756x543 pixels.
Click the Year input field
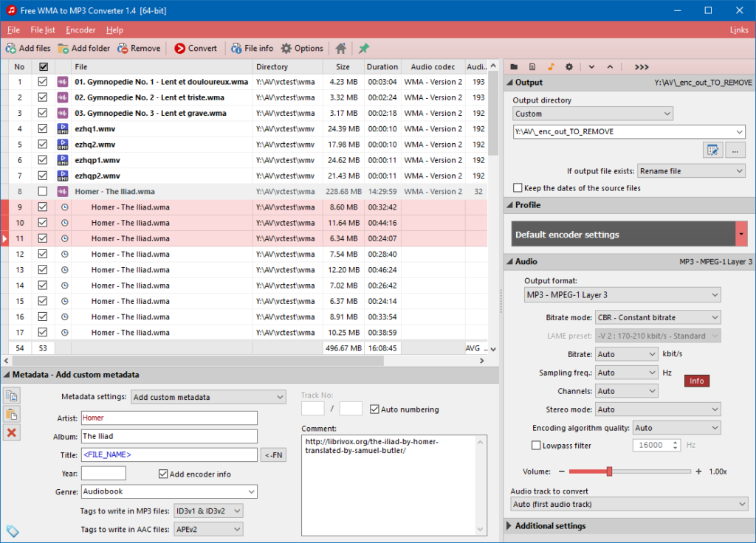pyautogui.click(x=103, y=474)
